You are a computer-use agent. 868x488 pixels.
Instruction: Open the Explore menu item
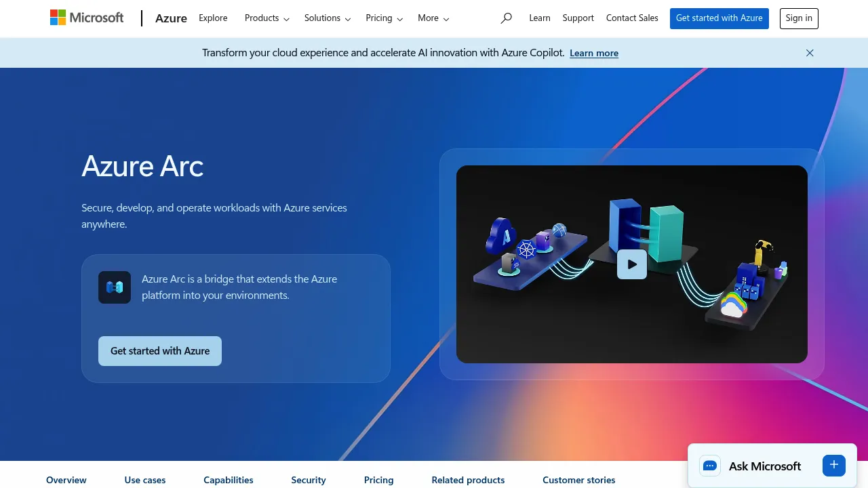tap(213, 18)
